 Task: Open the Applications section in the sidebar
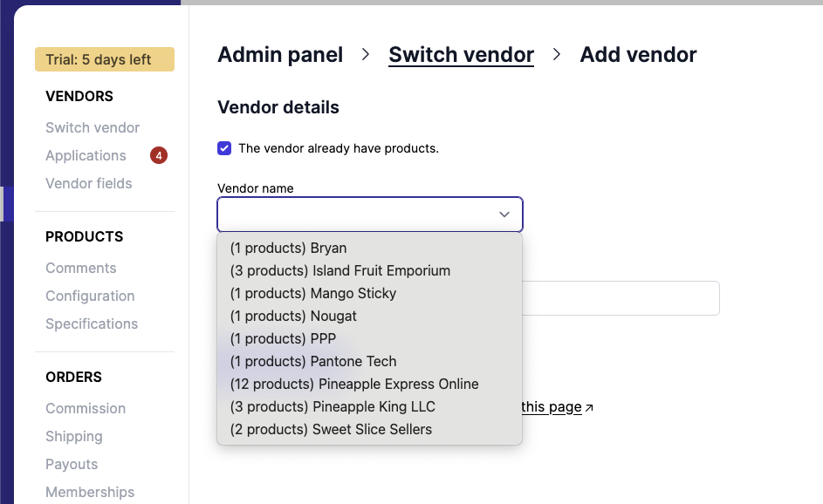pyautogui.click(x=86, y=155)
